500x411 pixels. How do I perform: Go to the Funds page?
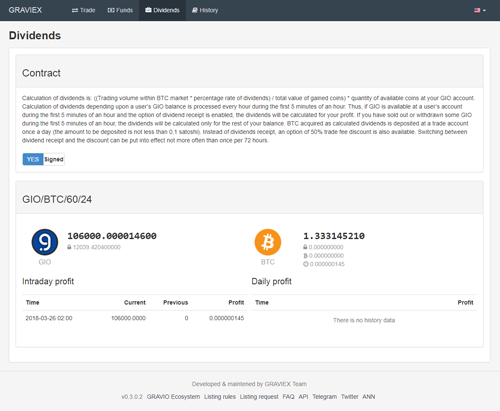[120, 10]
